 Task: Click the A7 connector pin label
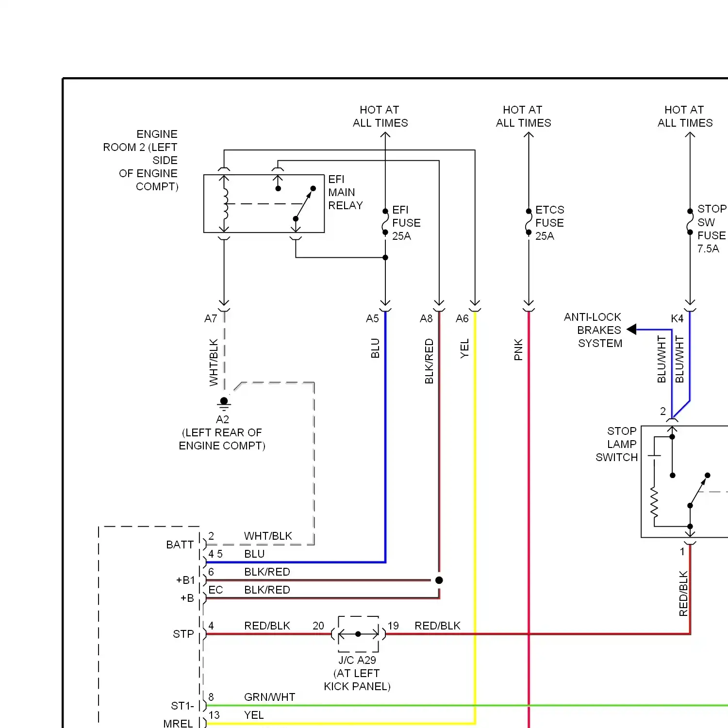click(x=211, y=319)
